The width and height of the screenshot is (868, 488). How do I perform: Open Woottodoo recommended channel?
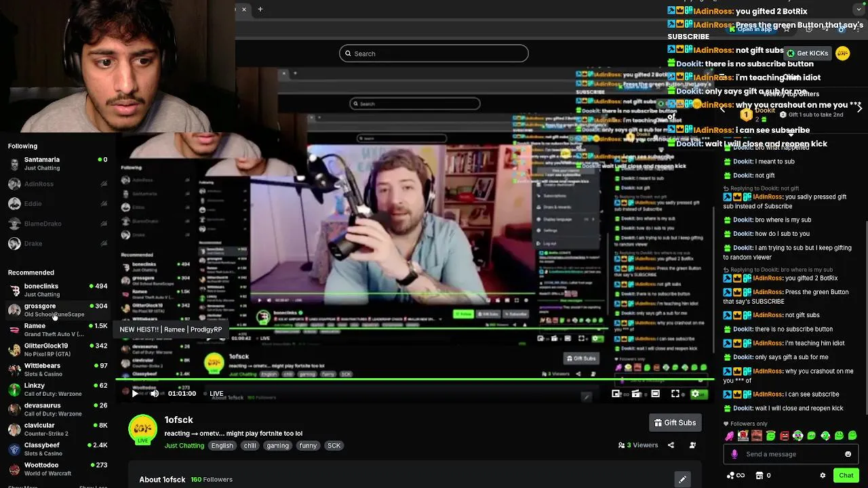[x=57, y=469]
